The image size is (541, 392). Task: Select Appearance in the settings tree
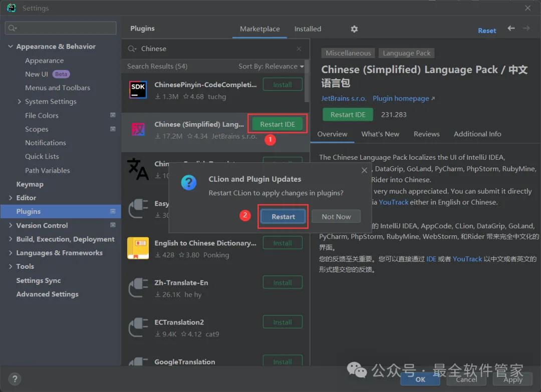[44, 61]
